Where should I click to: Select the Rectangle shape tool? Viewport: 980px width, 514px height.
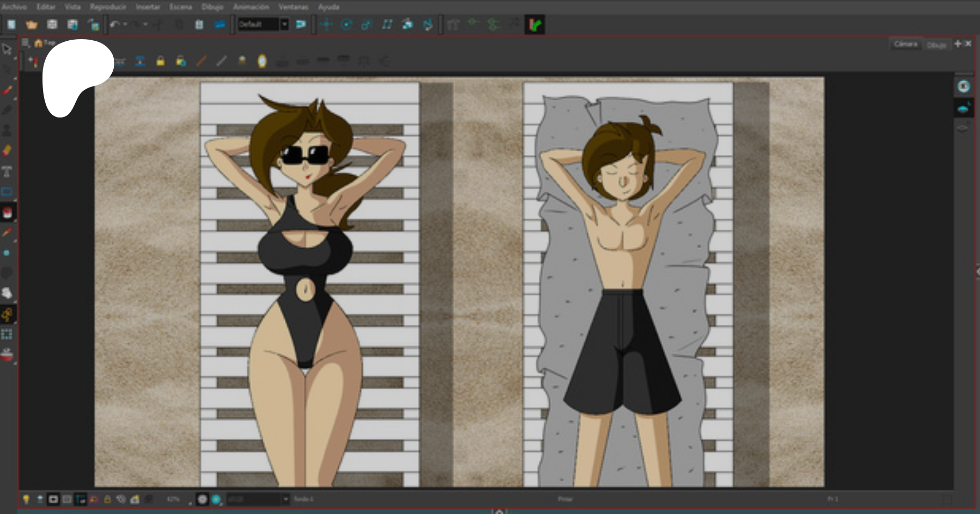7,191
